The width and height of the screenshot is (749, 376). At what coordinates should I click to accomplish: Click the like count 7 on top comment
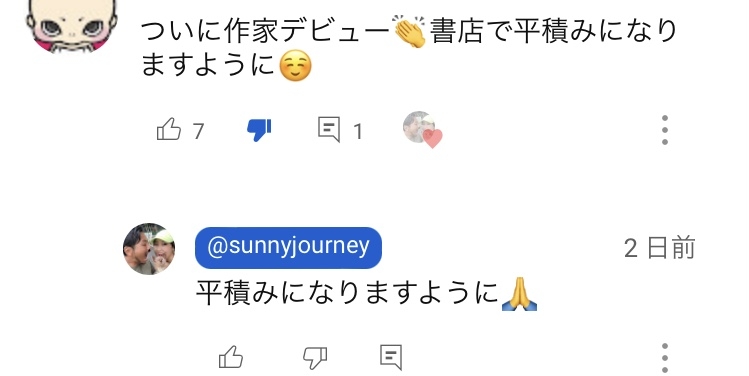[198, 130]
